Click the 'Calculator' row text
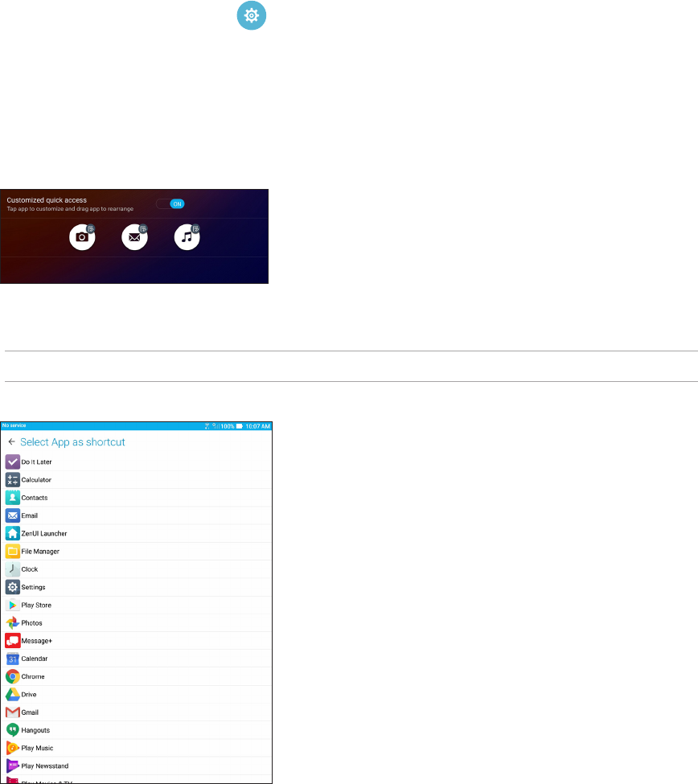This screenshot has width=698, height=784. pyautogui.click(x=36, y=480)
